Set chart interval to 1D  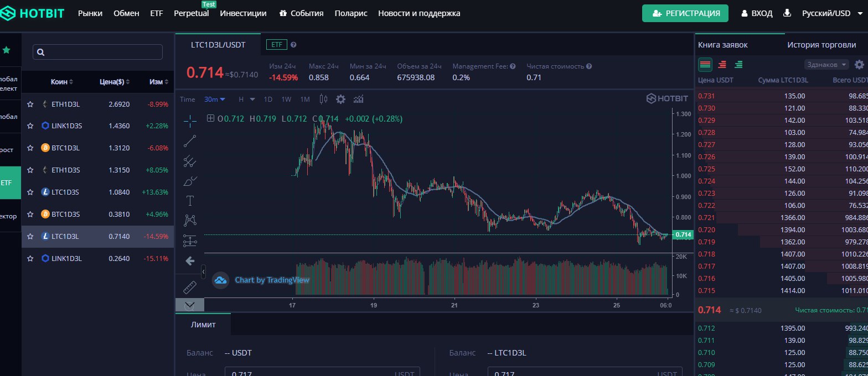click(268, 100)
